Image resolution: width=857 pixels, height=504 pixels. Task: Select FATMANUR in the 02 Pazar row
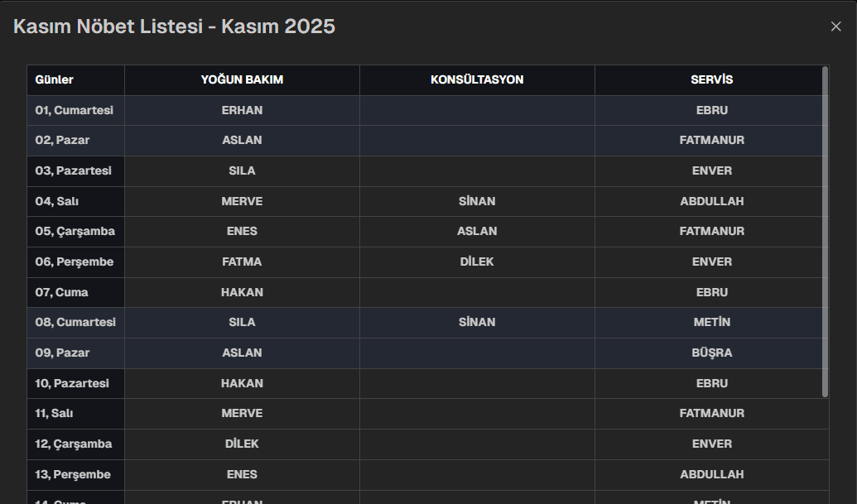click(711, 141)
